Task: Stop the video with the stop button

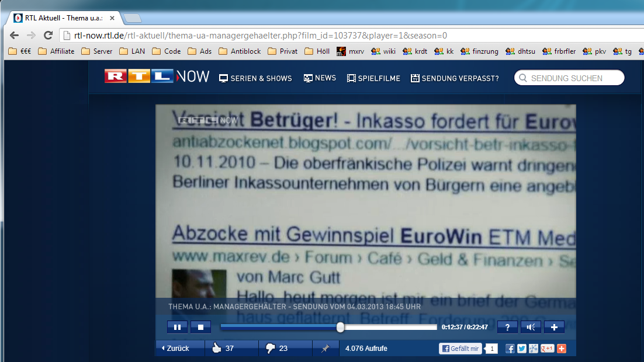Action: pyautogui.click(x=200, y=328)
